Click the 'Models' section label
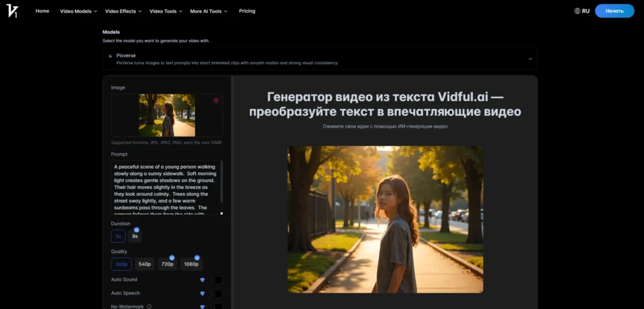This screenshot has height=309, width=644. (111, 31)
